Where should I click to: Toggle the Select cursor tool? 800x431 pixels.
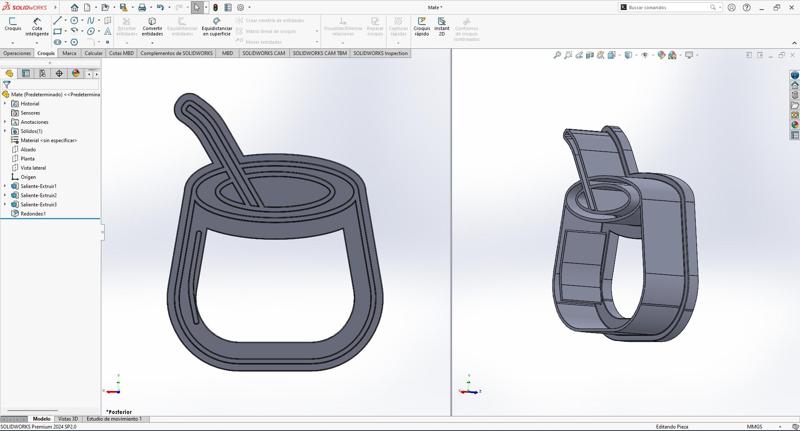(197, 7)
